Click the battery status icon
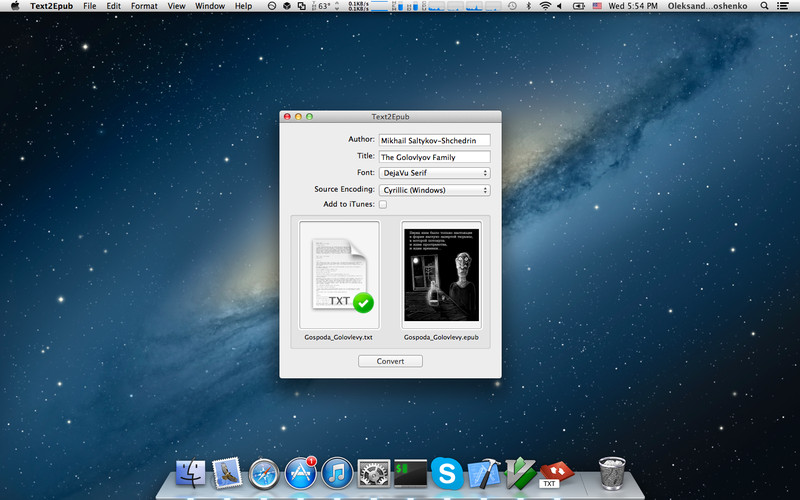This screenshot has height=500, width=800. 579,6
